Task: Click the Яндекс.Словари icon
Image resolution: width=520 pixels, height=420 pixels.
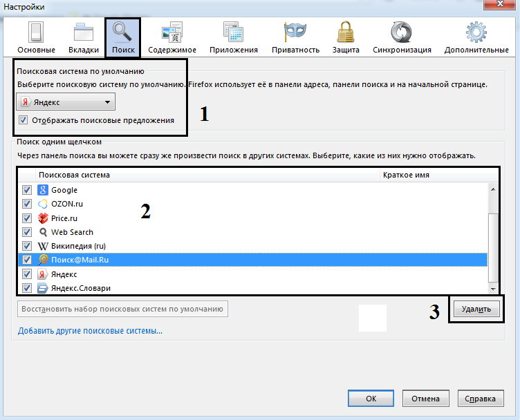Action: coord(42,288)
